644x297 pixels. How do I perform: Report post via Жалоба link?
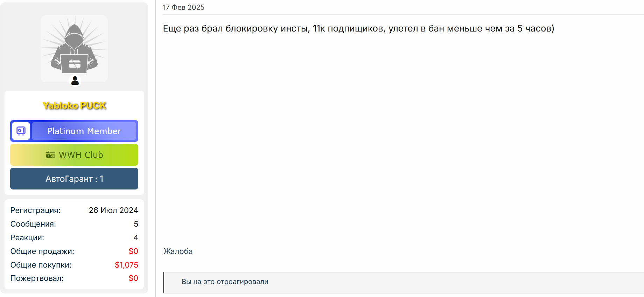pos(178,251)
